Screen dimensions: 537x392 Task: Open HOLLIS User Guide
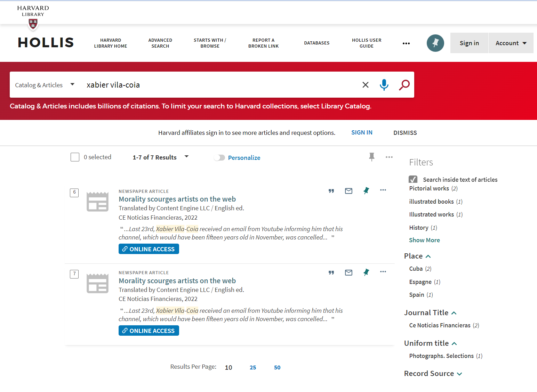point(367,43)
